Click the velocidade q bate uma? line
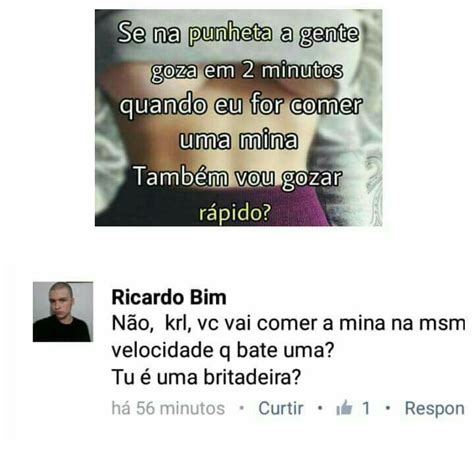 coord(223,350)
